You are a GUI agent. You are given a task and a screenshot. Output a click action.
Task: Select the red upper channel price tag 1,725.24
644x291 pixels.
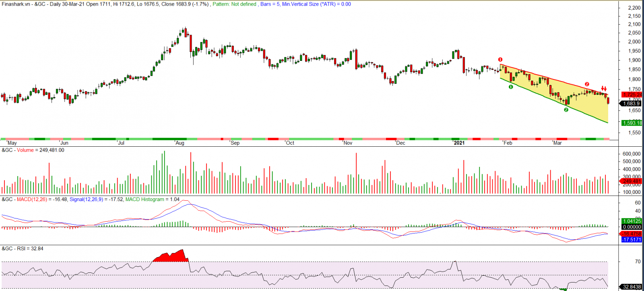click(x=632, y=95)
